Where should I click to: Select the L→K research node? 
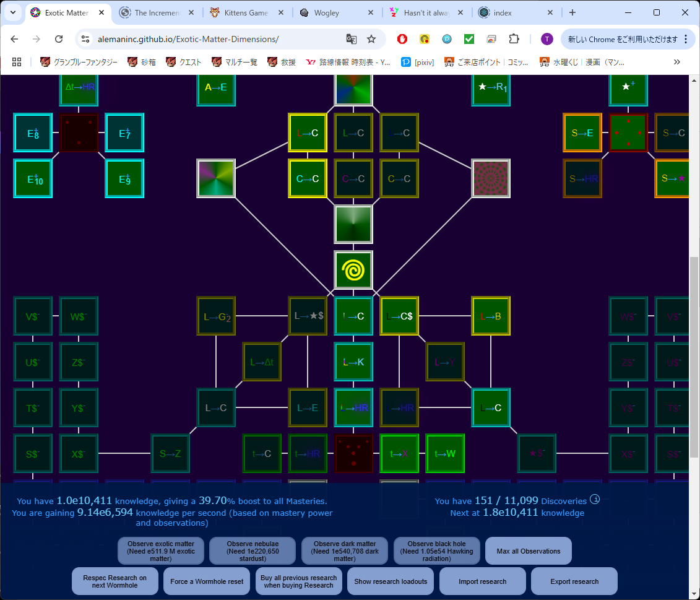(x=353, y=362)
